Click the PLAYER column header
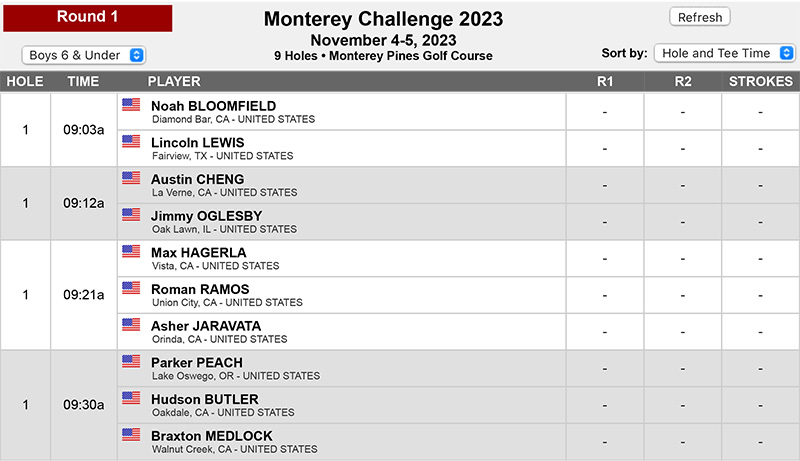The height and width of the screenshot is (461, 800). point(174,82)
